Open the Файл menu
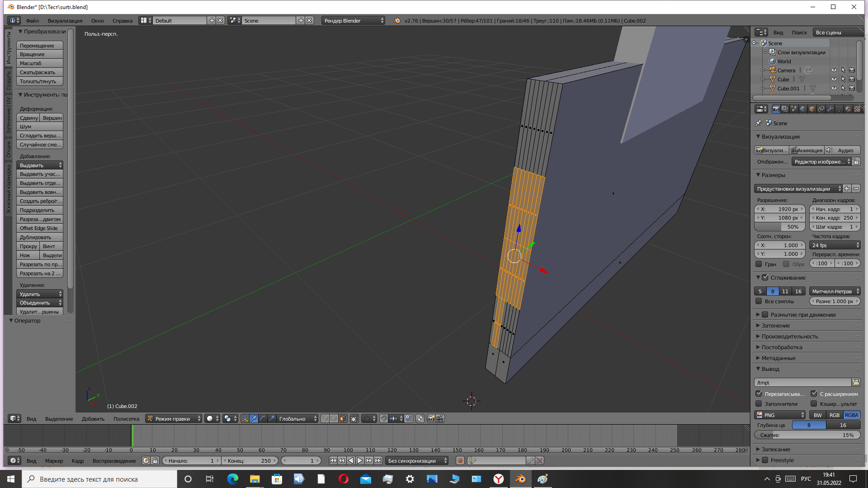Viewport: 868px width, 488px height. pyautogui.click(x=32, y=21)
